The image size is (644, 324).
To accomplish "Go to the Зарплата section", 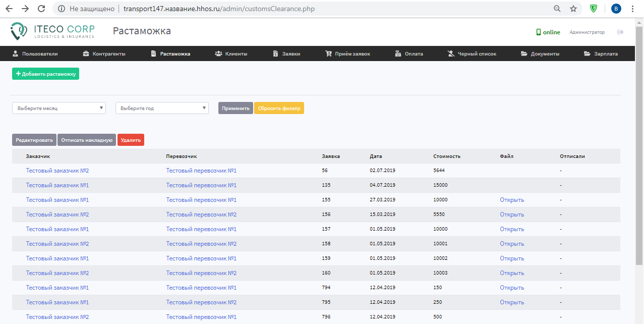I will (601, 54).
